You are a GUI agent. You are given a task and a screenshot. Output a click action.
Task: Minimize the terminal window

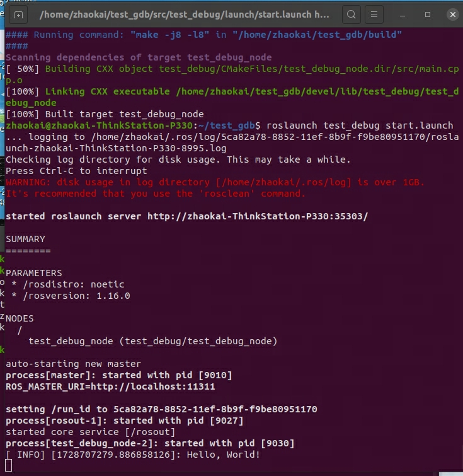[x=403, y=15]
